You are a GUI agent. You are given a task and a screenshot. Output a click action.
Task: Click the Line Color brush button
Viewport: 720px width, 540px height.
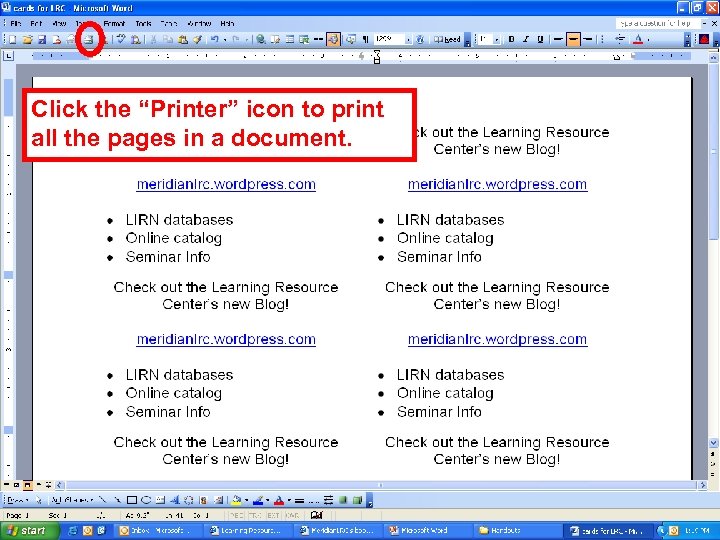[258, 500]
